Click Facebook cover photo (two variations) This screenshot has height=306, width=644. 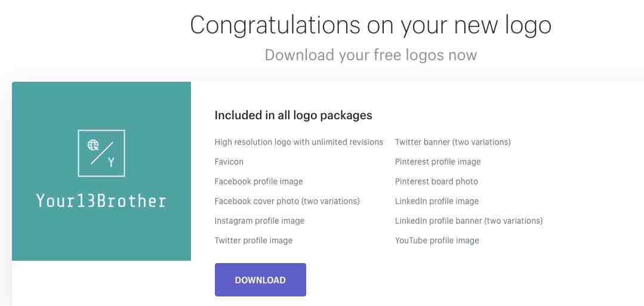287,201
